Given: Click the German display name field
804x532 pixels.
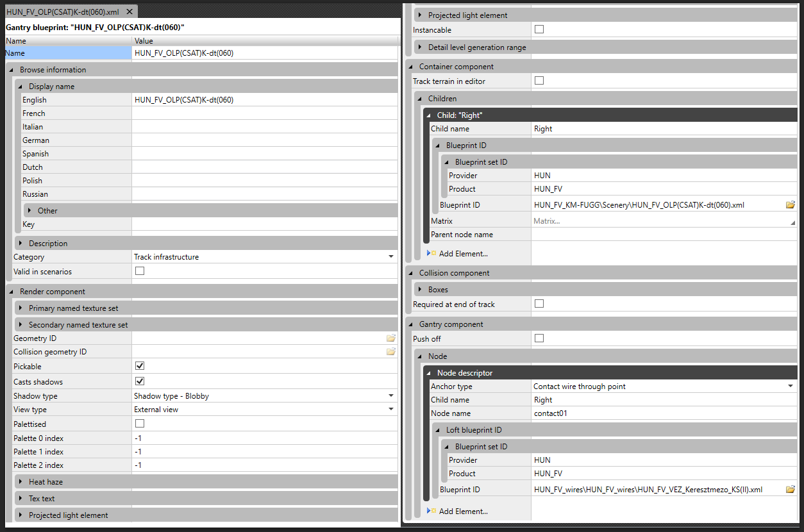Looking at the screenshot, I should pos(265,140).
